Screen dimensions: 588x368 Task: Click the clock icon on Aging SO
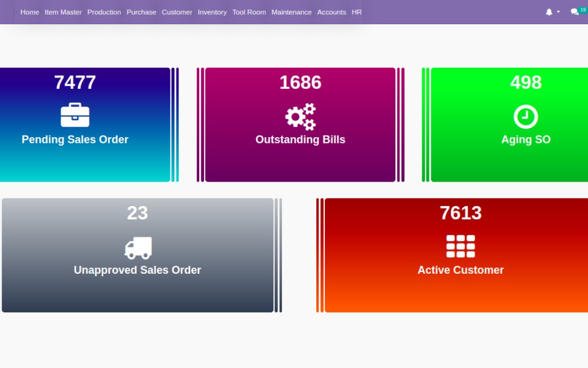tap(525, 116)
